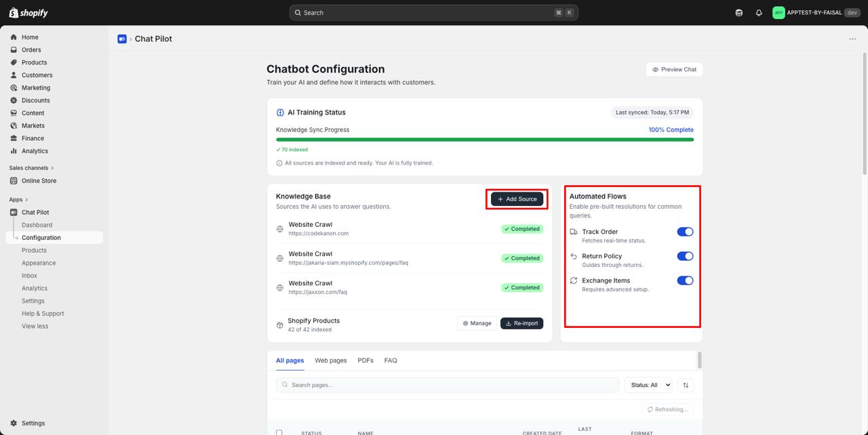Tick the select-all checkbox in table header
Viewport: 868px width, 435px height.
(x=279, y=433)
